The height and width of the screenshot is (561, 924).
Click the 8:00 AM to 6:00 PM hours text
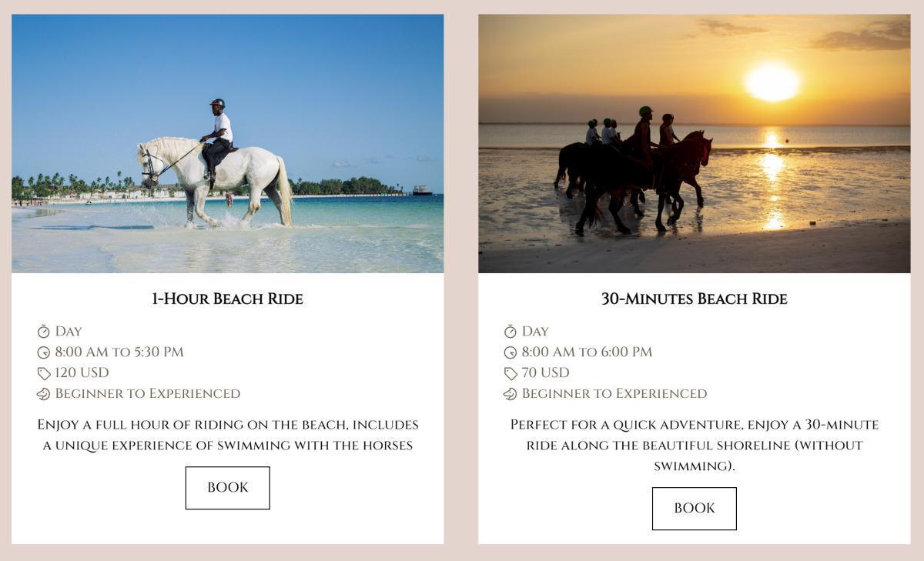(x=586, y=352)
